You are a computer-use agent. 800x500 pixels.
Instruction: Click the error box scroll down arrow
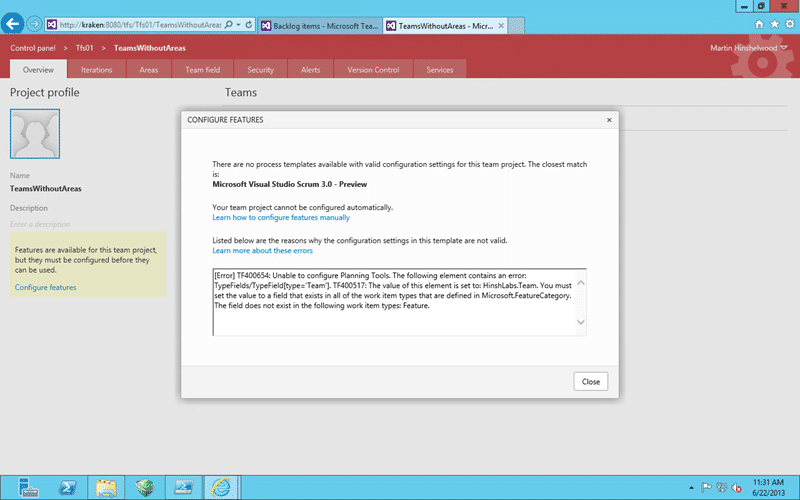pos(581,322)
